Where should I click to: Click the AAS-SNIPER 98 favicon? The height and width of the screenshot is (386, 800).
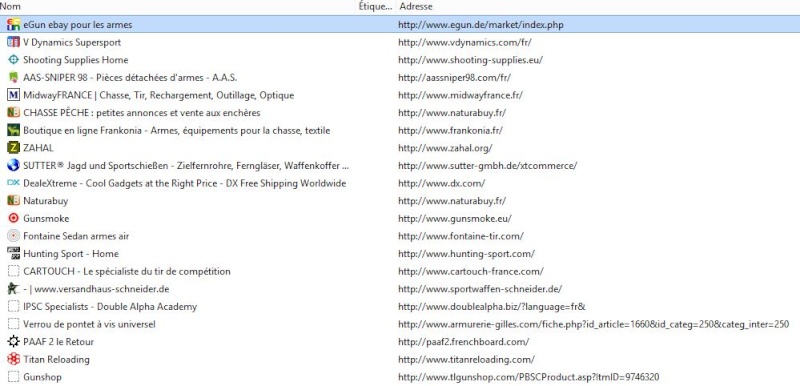click(x=14, y=78)
